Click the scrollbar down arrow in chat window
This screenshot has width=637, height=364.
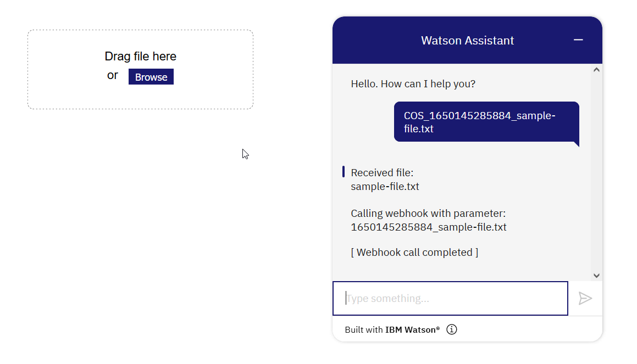pyautogui.click(x=596, y=275)
